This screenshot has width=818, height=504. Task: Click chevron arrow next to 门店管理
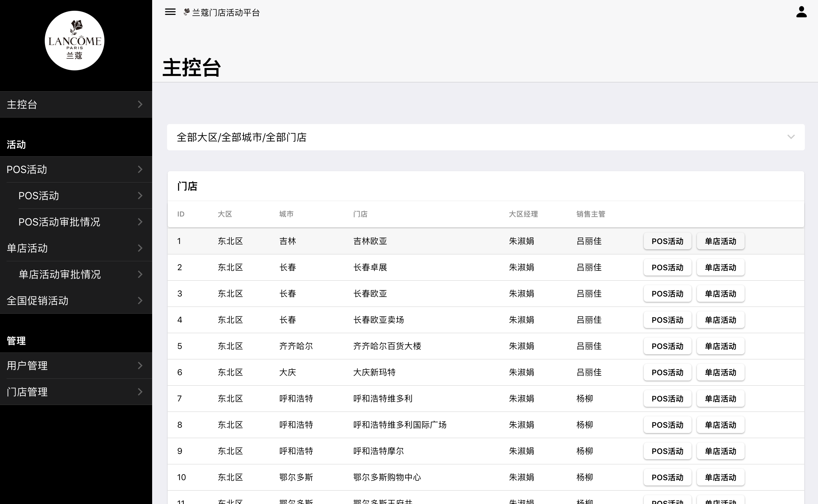[x=140, y=392]
